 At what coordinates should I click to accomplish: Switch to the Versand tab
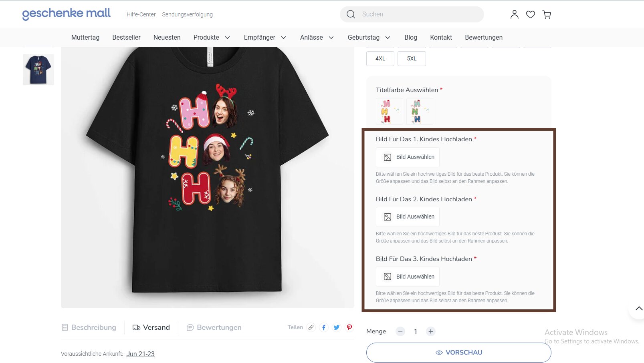[151, 327]
